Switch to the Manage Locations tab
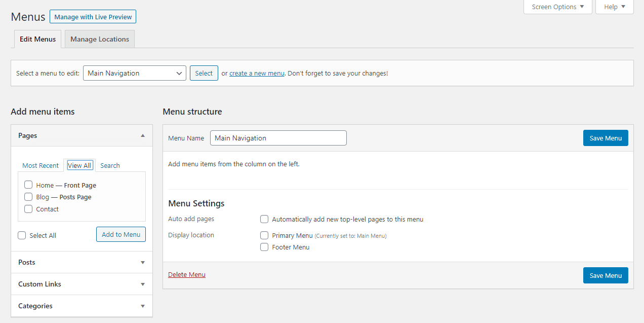The image size is (644, 323). (100, 39)
